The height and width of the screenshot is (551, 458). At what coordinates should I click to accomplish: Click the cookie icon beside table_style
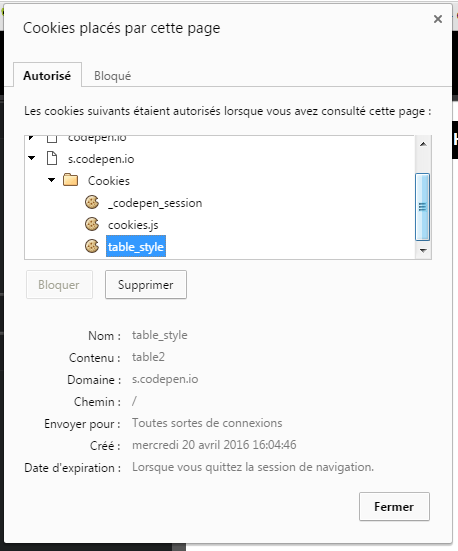click(92, 246)
